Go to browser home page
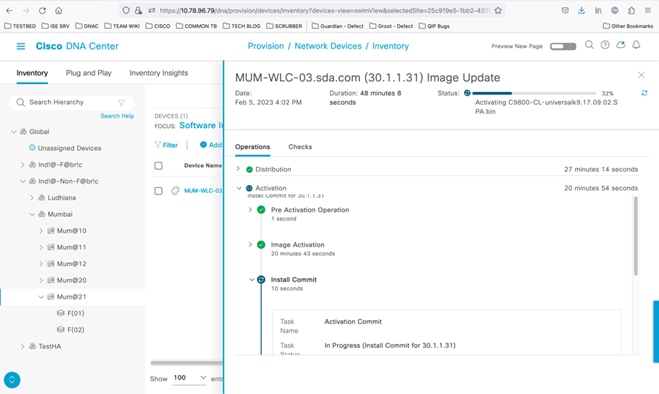This screenshot has height=394, width=659. click(59, 11)
